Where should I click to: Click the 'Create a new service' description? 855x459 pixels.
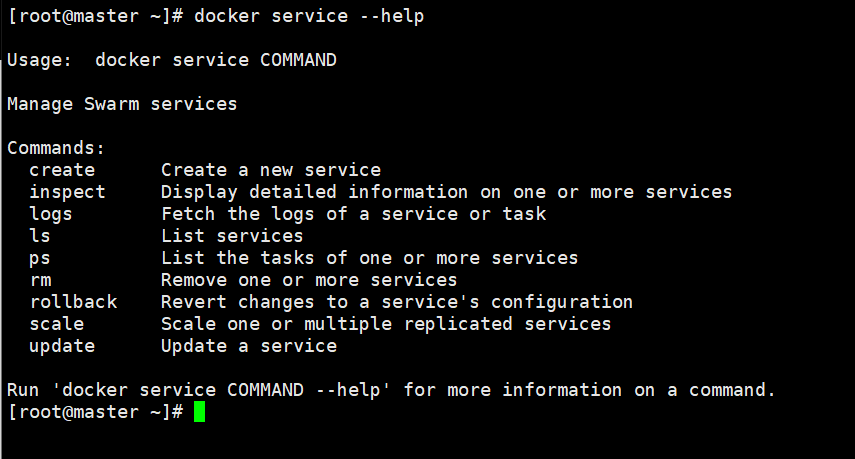click(271, 170)
